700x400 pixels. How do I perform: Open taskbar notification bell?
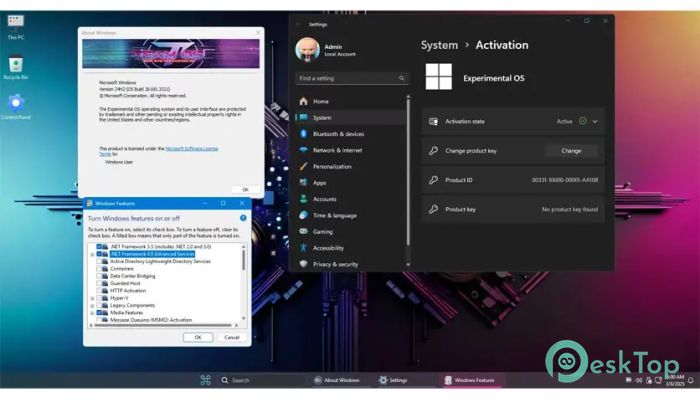click(x=691, y=380)
